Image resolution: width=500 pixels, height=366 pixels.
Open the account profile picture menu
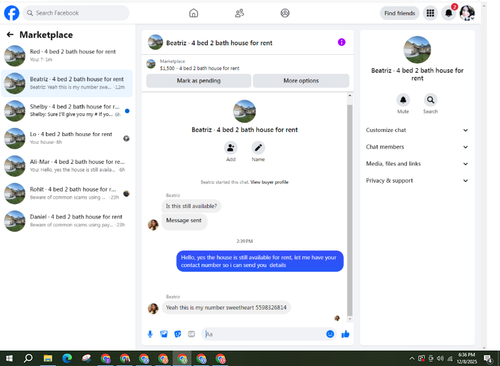coord(467,13)
